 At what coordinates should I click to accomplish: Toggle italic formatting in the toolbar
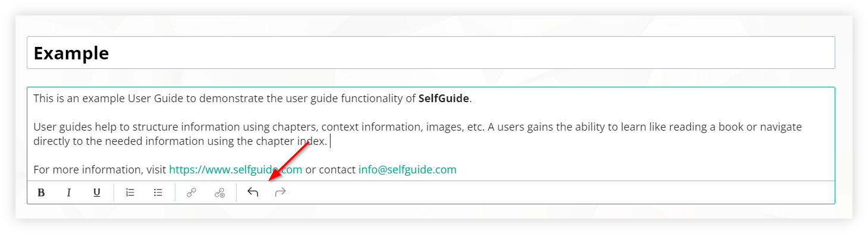[69, 192]
